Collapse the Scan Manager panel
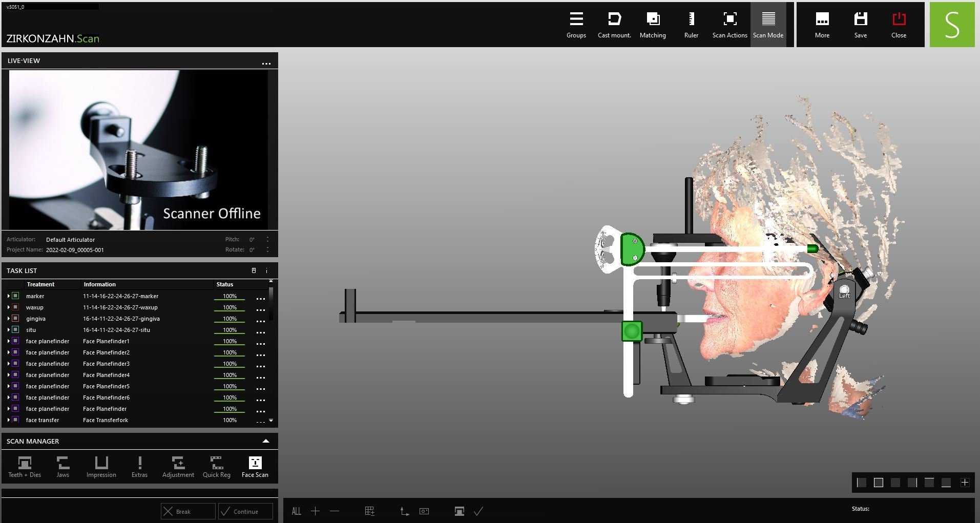This screenshot has width=980, height=523. point(265,441)
